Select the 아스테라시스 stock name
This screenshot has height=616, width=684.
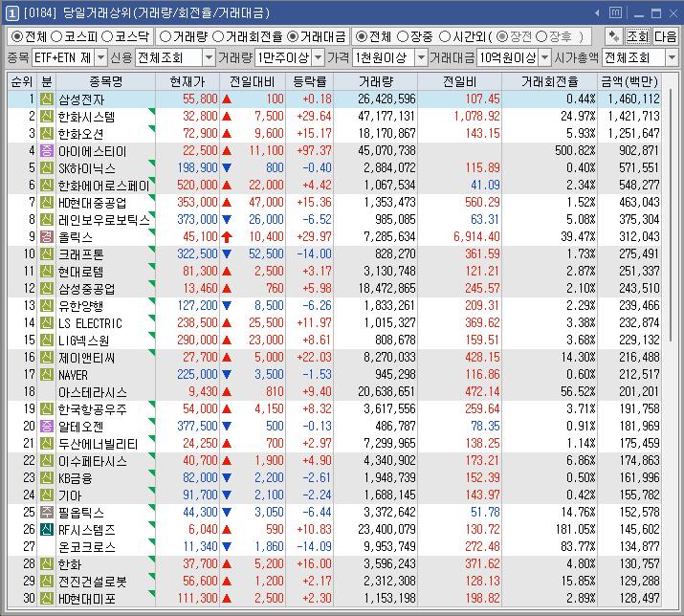(93, 392)
